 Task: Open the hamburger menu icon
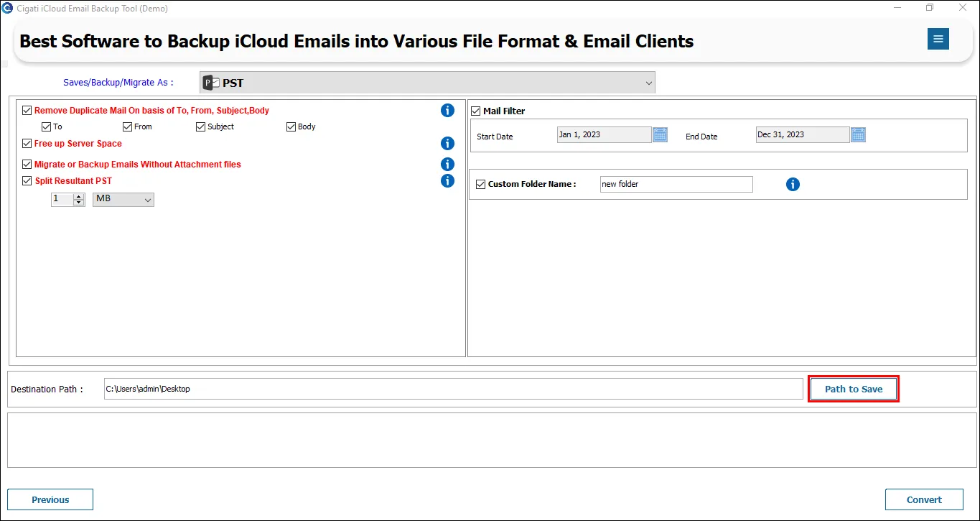tap(938, 39)
